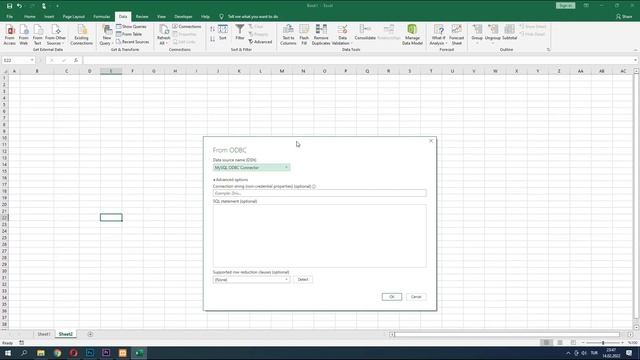640x360 pixels.
Task: Add a new sheet with plus icon
Action: coord(90,334)
